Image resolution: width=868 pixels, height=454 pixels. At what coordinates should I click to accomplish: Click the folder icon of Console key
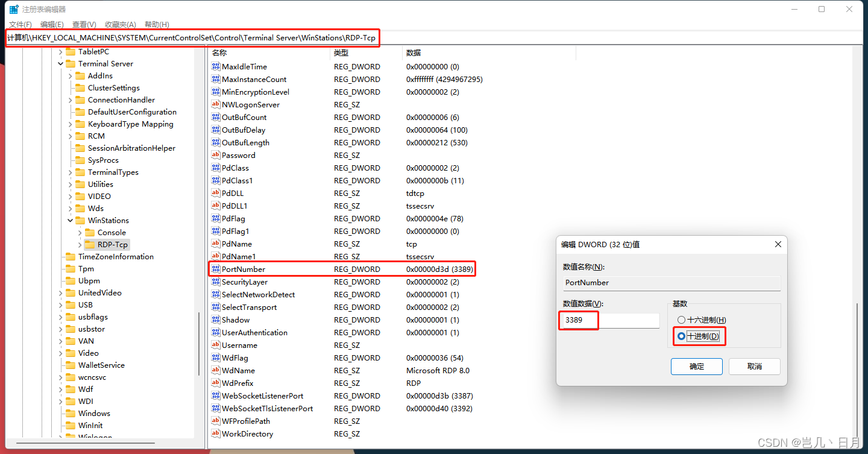pos(90,232)
